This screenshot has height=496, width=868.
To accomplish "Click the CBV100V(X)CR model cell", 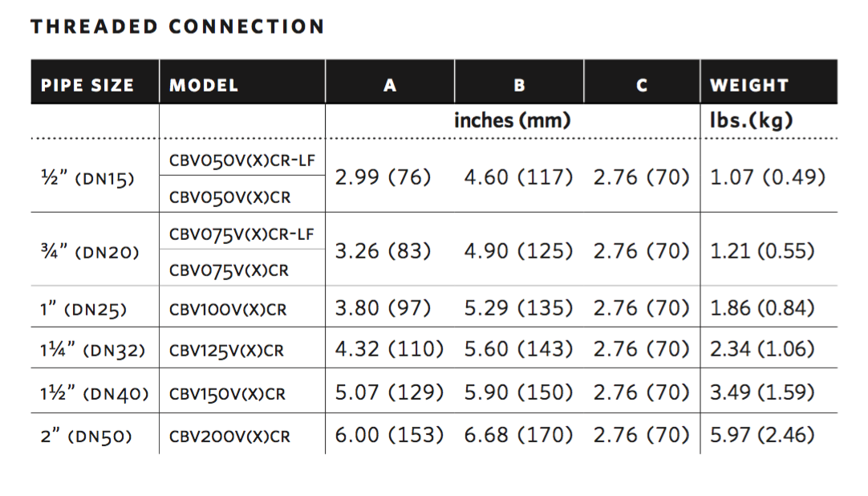I will point(228,310).
